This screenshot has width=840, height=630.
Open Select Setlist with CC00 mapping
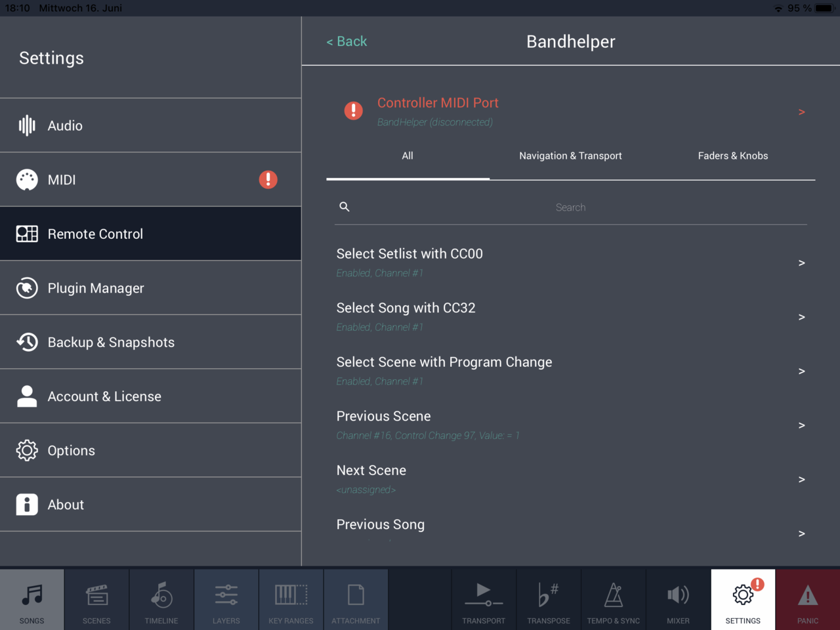(571, 262)
